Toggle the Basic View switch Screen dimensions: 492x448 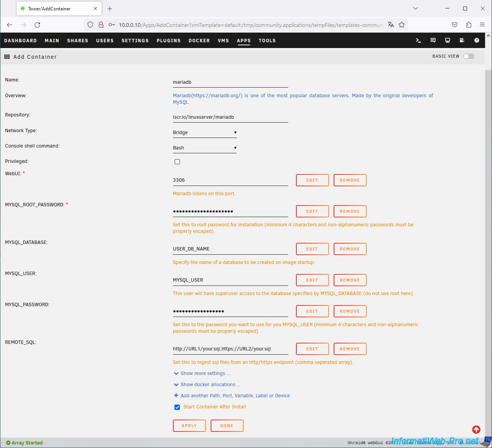(469, 56)
